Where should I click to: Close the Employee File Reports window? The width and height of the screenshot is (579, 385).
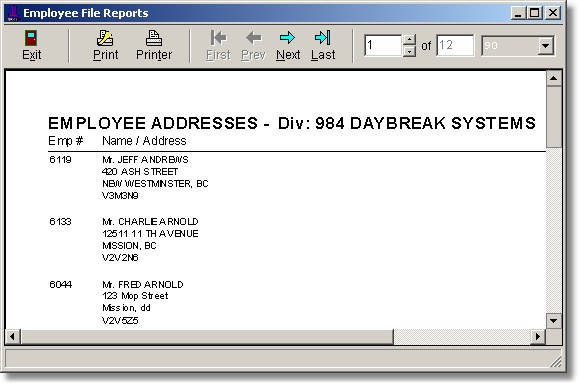tap(553, 13)
